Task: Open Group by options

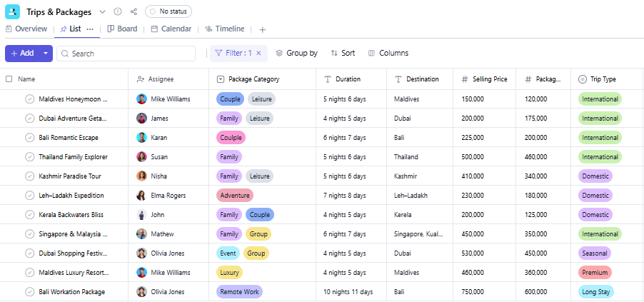Action: tap(296, 54)
